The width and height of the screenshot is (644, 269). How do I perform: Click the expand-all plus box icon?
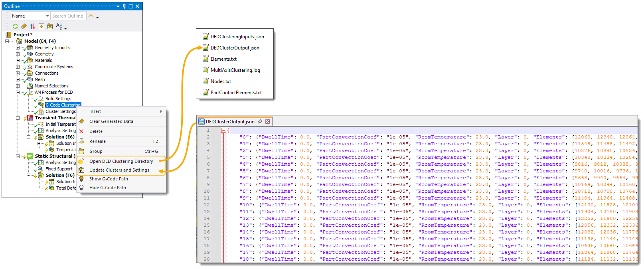[x=41, y=26]
